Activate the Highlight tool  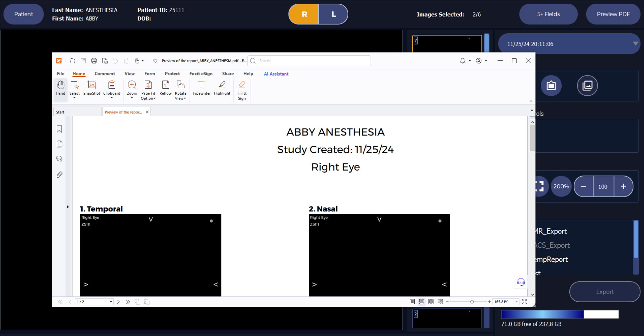(222, 88)
